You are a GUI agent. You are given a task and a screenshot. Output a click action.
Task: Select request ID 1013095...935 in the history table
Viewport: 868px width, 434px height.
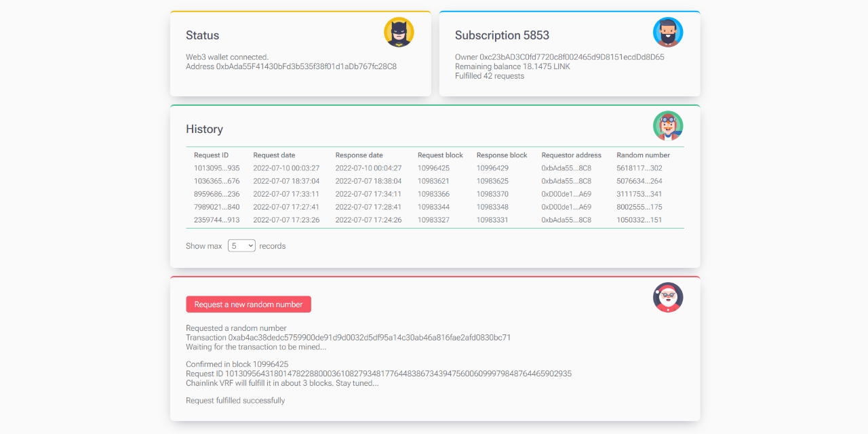[x=216, y=168]
